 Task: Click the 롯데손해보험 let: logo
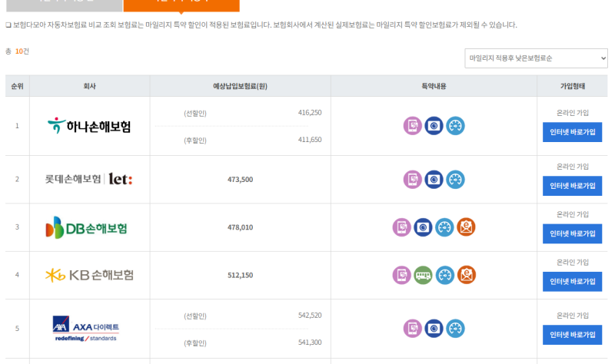89,179
